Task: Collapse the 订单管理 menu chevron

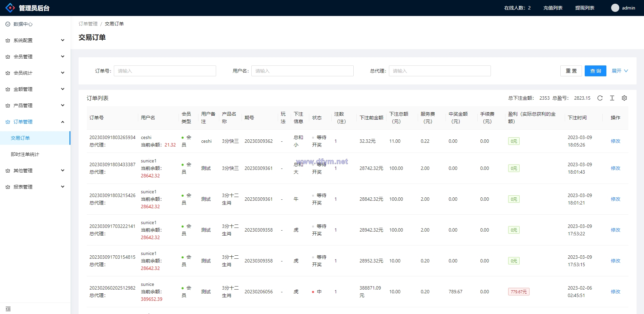Action: pyautogui.click(x=63, y=122)
